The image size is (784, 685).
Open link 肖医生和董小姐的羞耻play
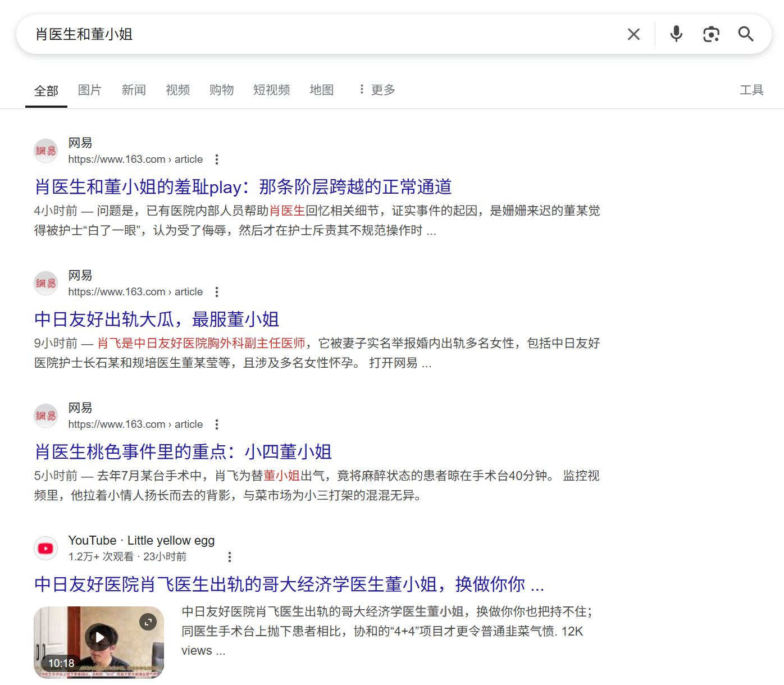(243, 187)
